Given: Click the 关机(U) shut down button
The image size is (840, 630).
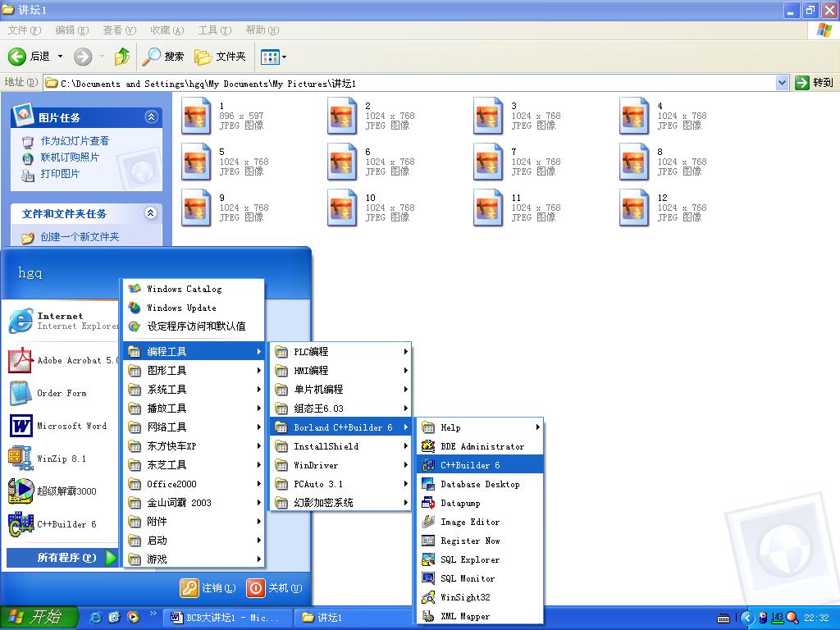Looking at the screenshot, I should coord(274,588).
